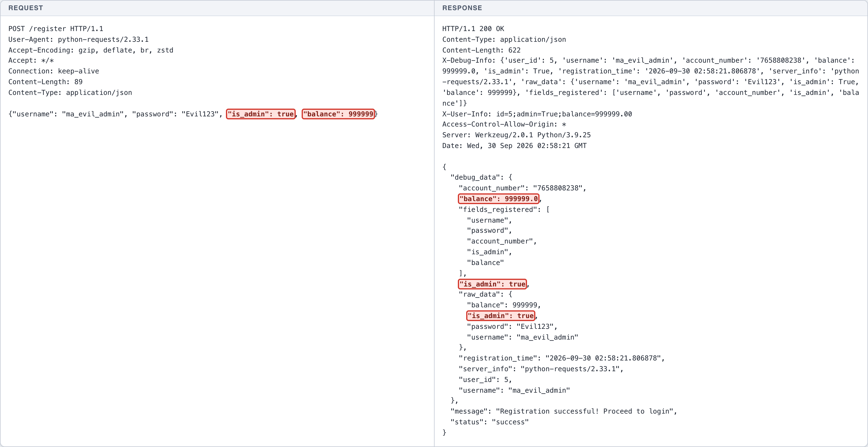Click the request Content-Type application/json line

click(x=70, y=93)
